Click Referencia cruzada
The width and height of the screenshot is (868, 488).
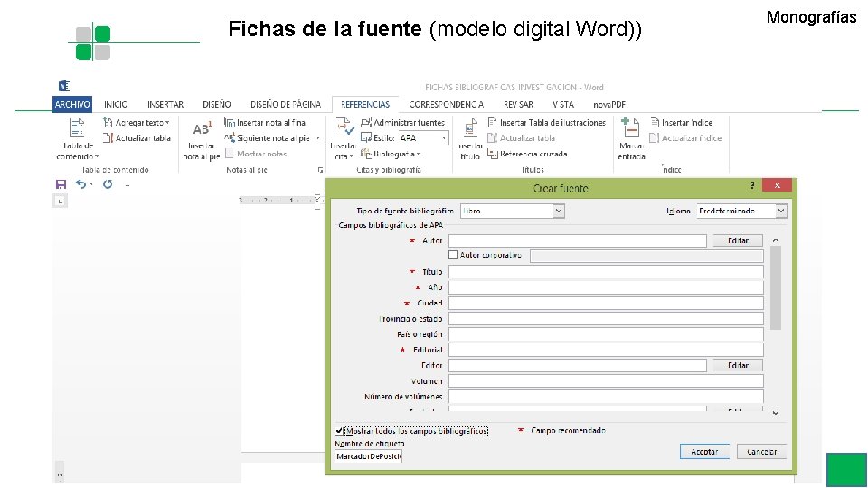527,154
